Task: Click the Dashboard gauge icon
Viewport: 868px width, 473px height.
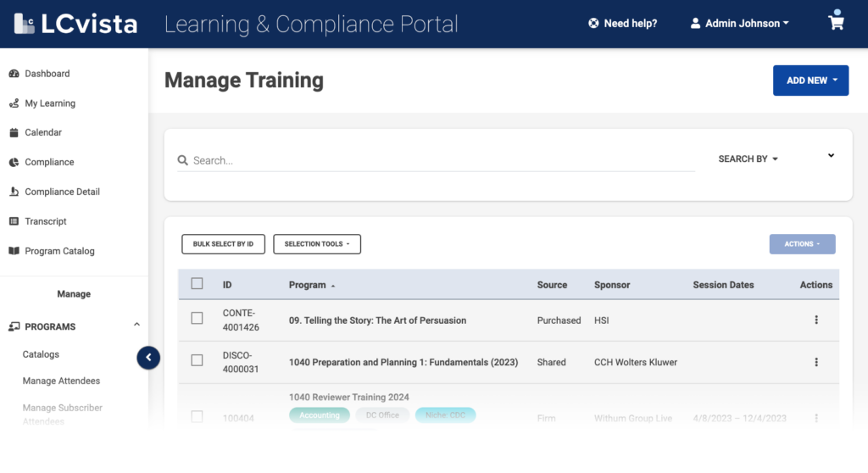Action: point(14,74)
